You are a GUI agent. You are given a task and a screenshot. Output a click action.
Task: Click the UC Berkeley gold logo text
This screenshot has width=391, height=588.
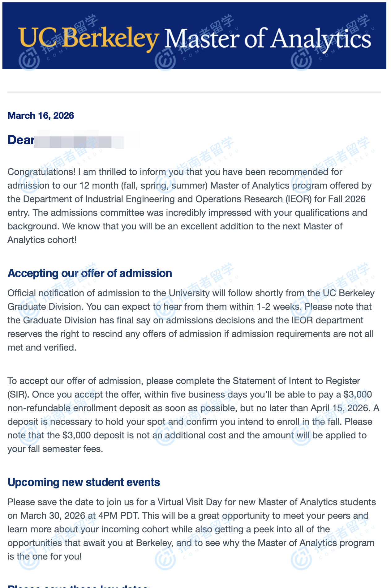click(x=88, y=39)
